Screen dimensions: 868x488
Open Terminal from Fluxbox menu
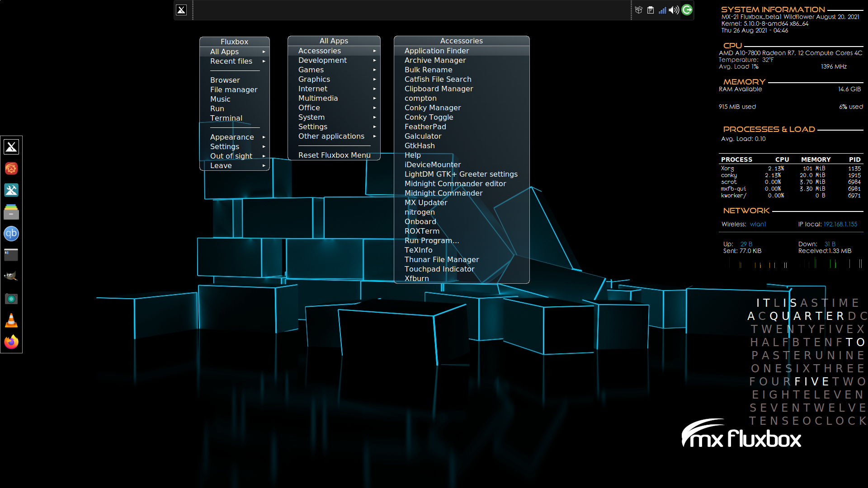[234, 118]
